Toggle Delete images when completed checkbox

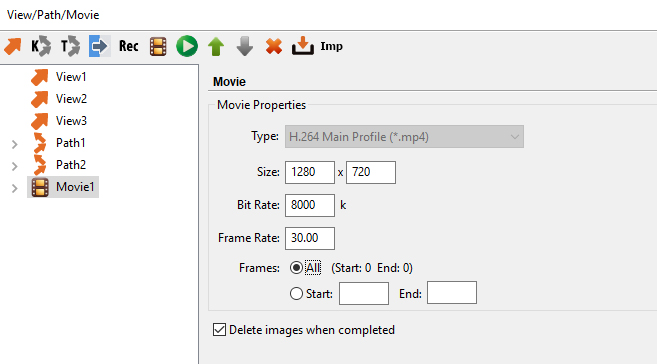[219, 330]
